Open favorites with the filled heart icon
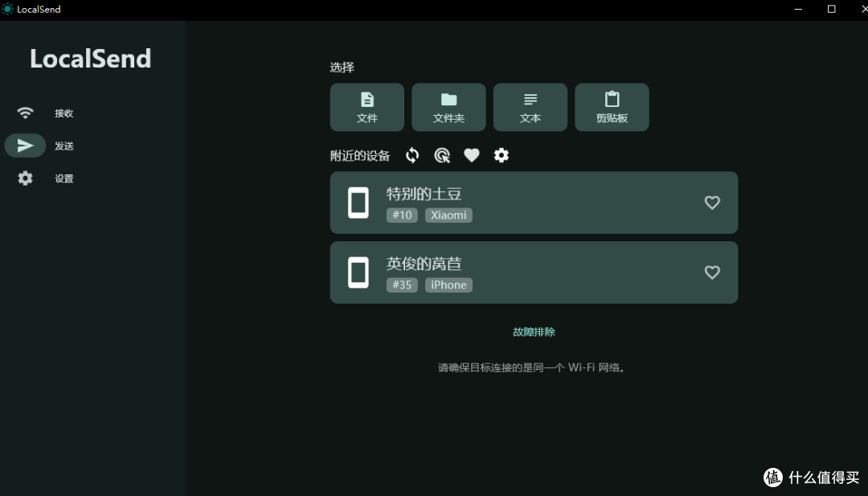The height and width of the screenshot is (496, 868). [472, 156]
